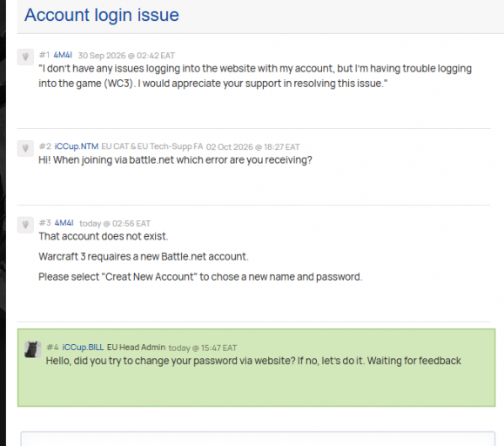This screenshot has width=504, height=446.
Task: Click avatar icon next to post #2
Action: tap(25, 148)
